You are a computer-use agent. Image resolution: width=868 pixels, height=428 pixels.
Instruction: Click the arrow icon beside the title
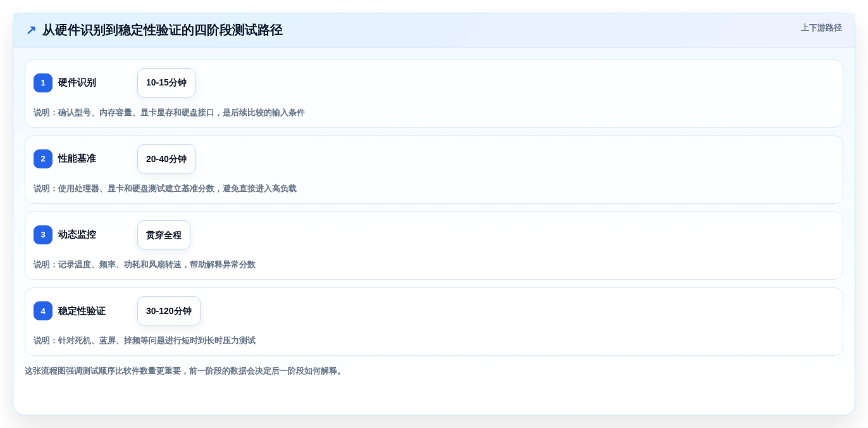pos(31,30)
